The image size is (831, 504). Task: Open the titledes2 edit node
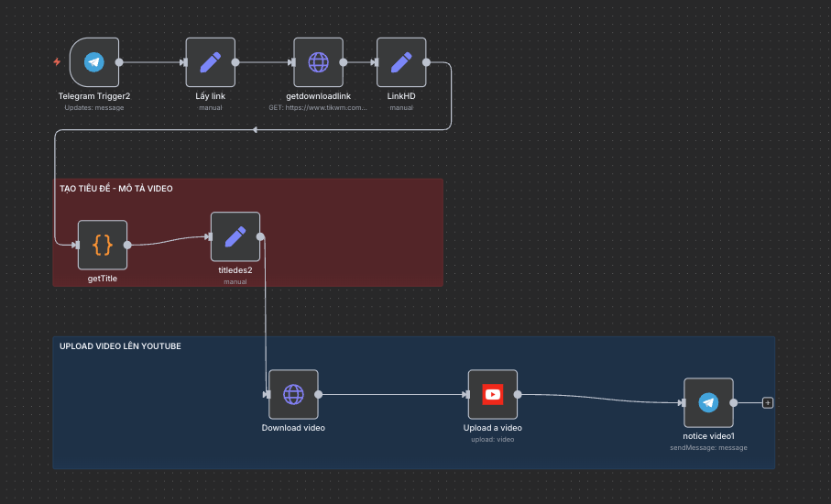(x=235, y=236)
